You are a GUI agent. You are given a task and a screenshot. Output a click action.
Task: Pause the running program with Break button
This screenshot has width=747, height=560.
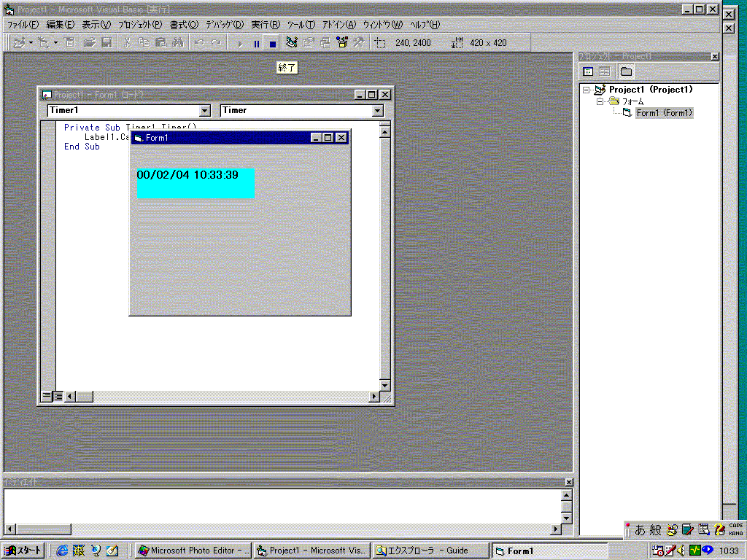click(256, 43)
